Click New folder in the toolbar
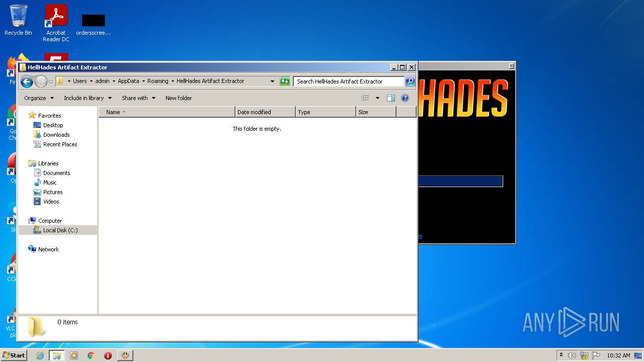 [x=179, y=98]
